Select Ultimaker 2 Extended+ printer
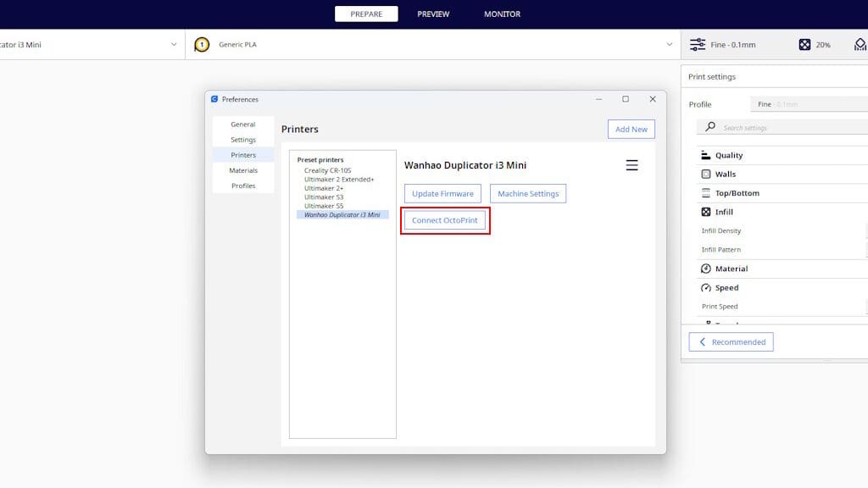 click(x=339, y=180)
